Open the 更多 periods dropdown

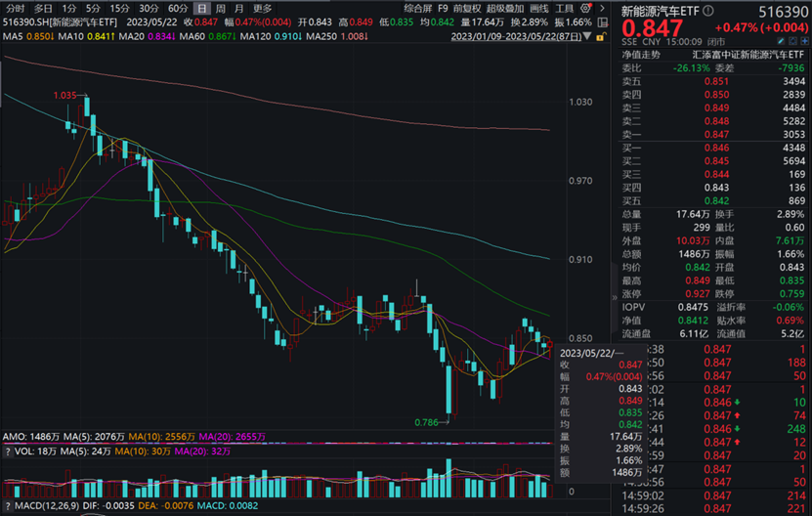coord(263,8)
